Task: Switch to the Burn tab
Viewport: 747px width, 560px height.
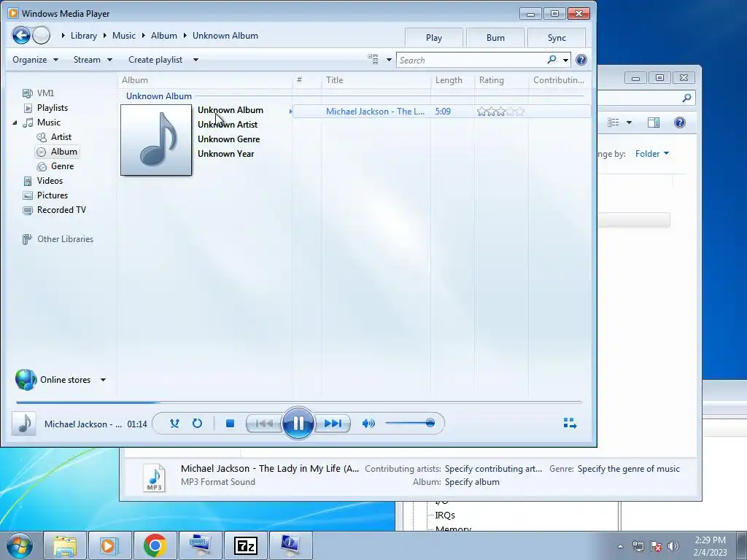Action: point(495,38)
